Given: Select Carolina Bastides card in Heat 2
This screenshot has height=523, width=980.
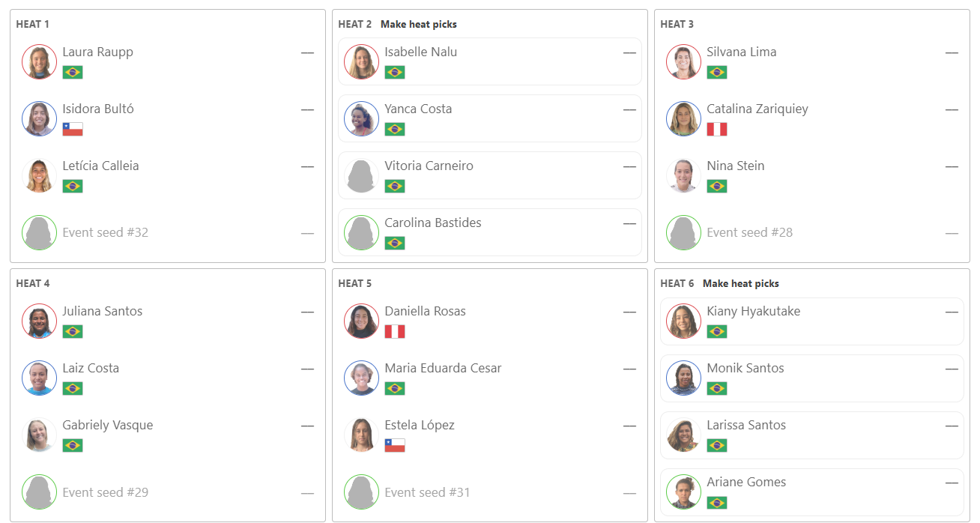Looking at the screenshot, I should coord(490,232).
